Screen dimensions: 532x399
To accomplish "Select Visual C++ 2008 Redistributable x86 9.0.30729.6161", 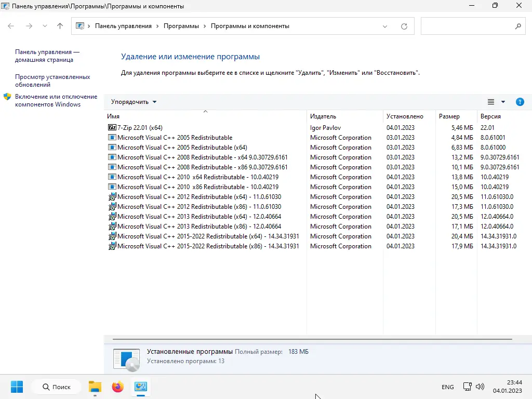I will tap(317, 167).
